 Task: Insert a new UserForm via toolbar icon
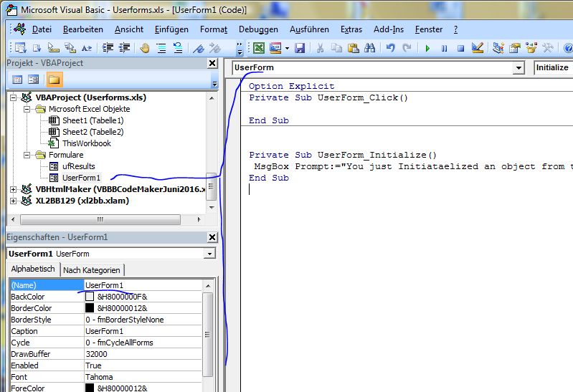point(275,48)
